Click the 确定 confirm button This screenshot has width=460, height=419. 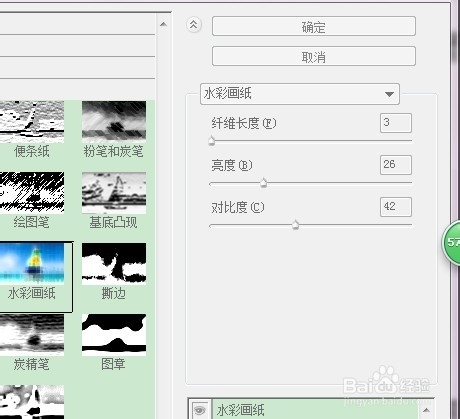coord(314,26)
